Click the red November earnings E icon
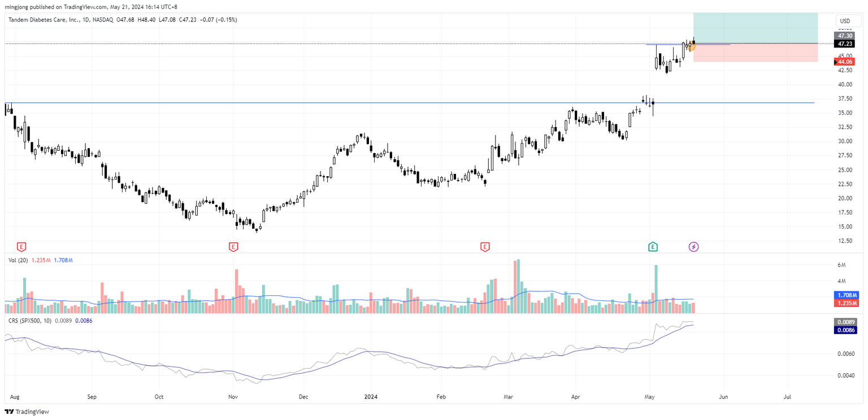The image size is (868, 420). pos(234,247)
